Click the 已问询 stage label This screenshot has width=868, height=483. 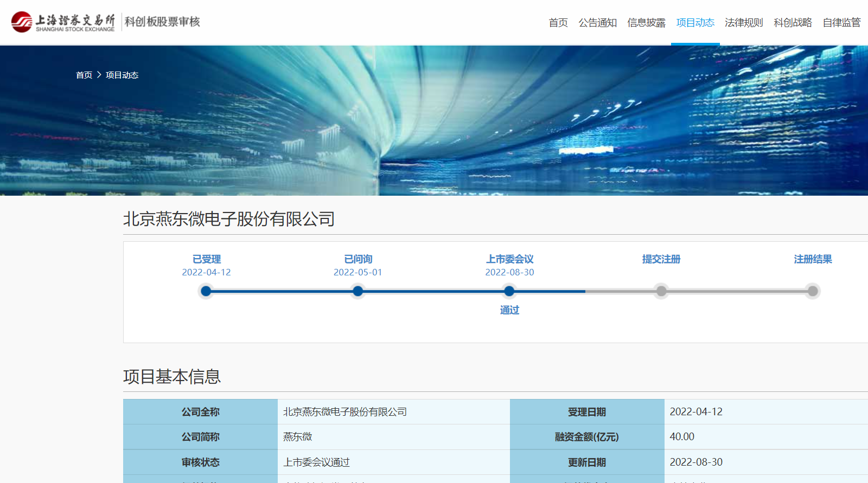point(358,259)
